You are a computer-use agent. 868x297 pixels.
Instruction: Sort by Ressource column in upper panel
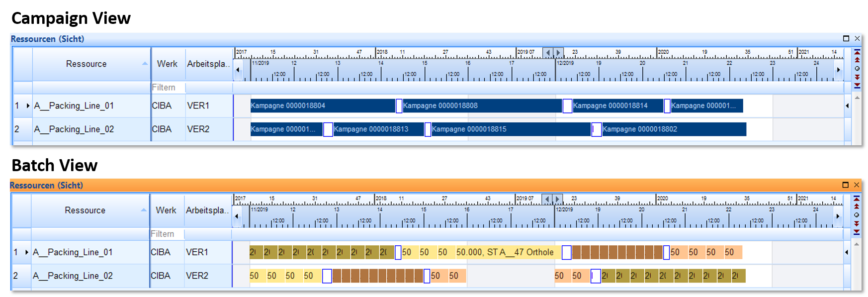[x=87, y=64]
